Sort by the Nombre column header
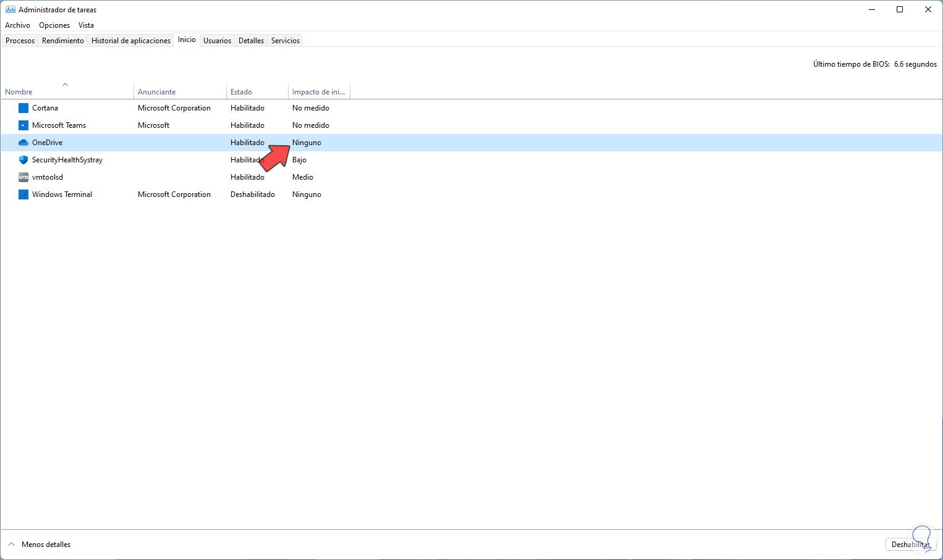 [x=67, y=91]
